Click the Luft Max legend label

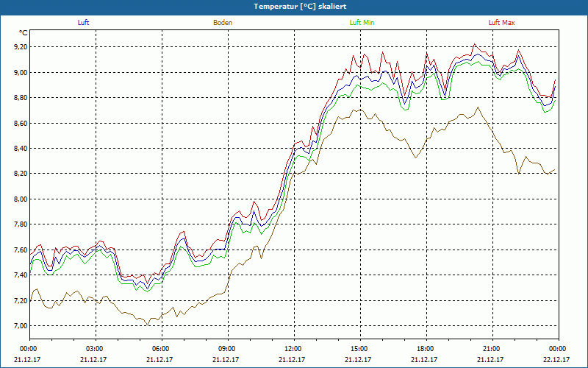pos(501,23)
